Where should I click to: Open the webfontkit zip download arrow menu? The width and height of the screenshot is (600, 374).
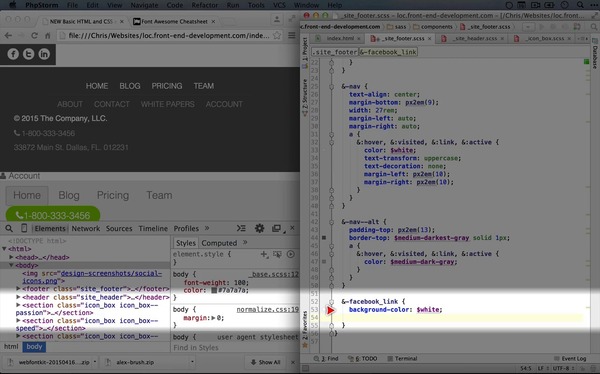tap(95, 361)
